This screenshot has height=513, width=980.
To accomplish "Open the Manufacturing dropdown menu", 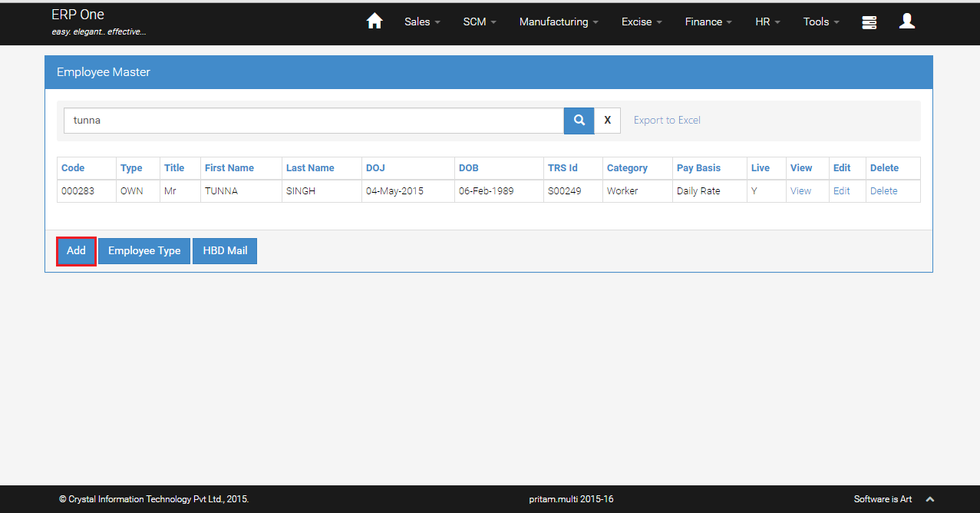I will (x=559, y=22).
